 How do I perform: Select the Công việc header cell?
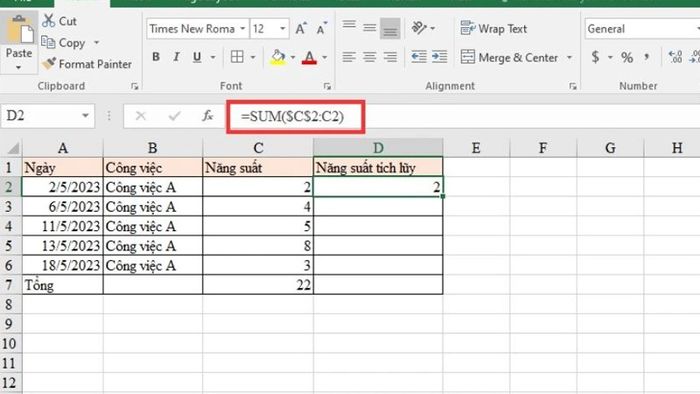(153, 168)
